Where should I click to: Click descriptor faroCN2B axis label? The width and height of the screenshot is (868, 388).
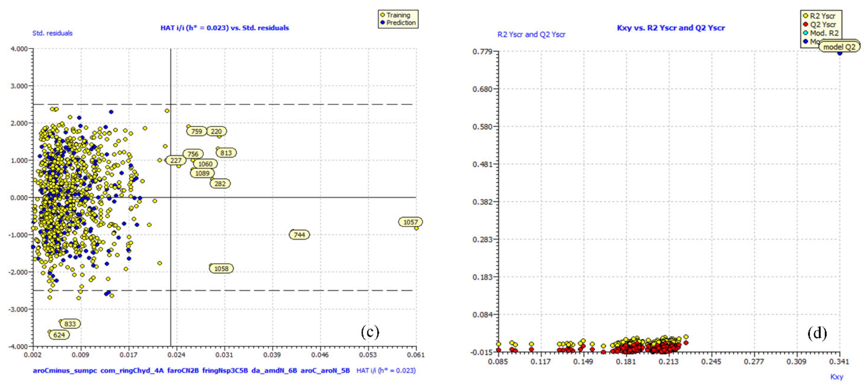click(183, 370)
